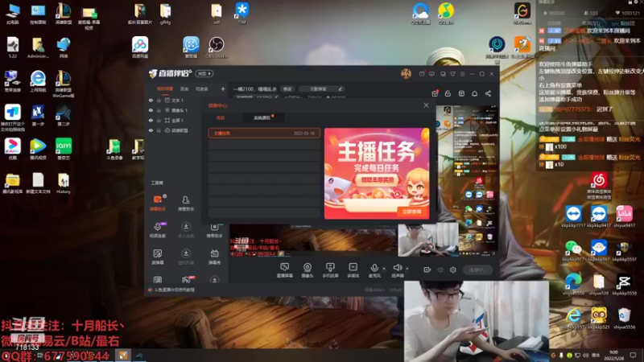Screen dimensions: 644x362
Task: Select the third scene tab
Action: [202, 88]
